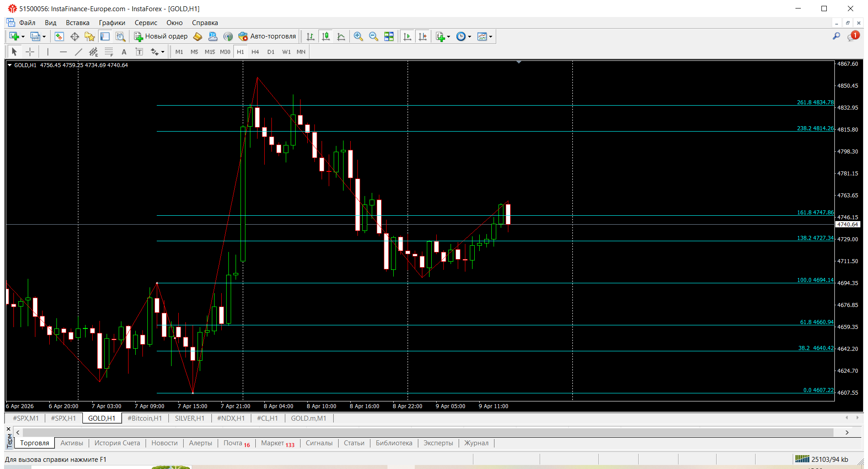
Task: Open the search magnifier in top right
Action: coord(836,36)
